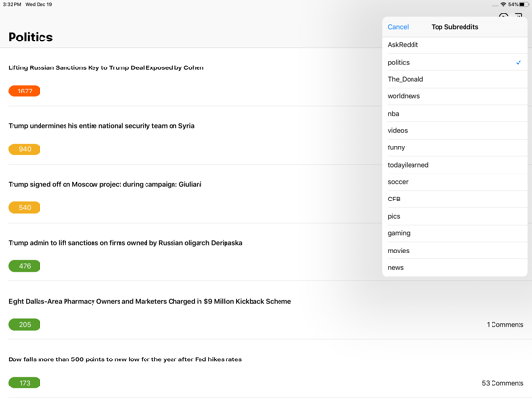The width and height of the screenshot is (532, 399).
Task: Tap the yellow 540 score badge
Action: (x=24, y=207)
